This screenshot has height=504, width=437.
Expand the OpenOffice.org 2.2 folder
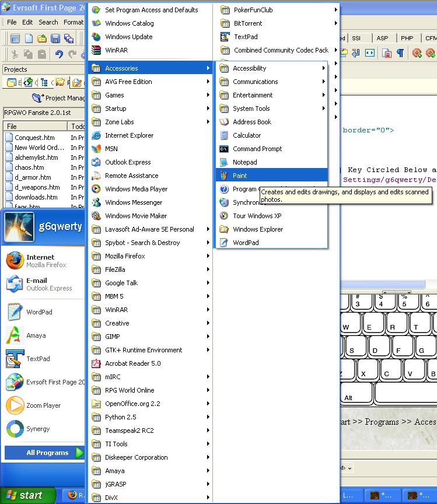[x=132, y=404]
